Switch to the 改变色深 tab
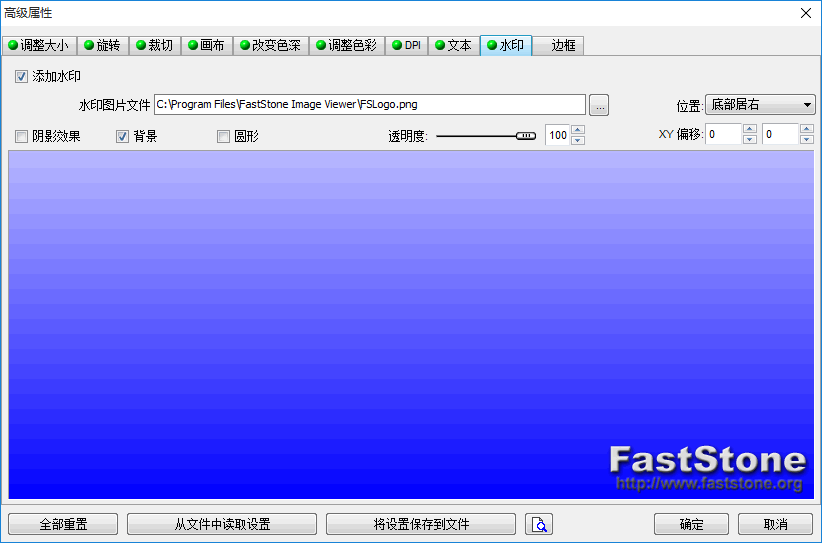This screenshot has width=822, height=543. pos(271,46)
